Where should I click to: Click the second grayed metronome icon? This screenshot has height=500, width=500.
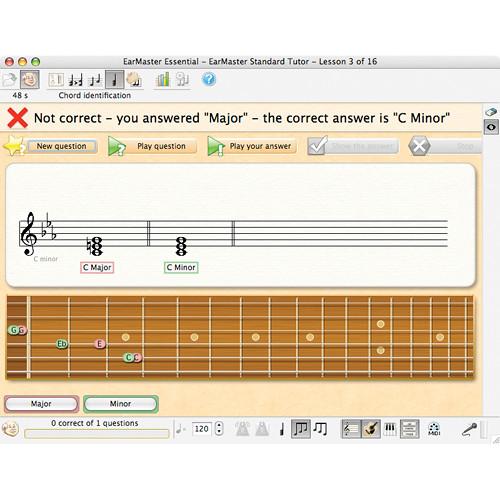click(262, 429)
